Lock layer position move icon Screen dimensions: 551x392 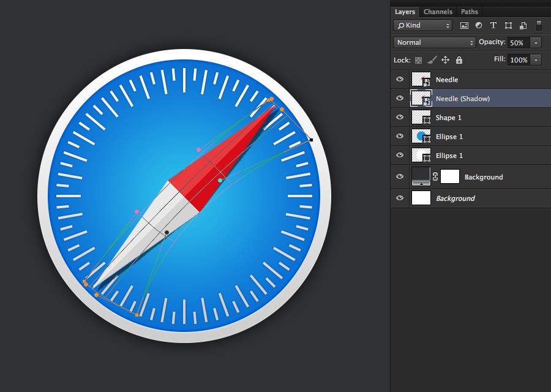tap(445, 60)
